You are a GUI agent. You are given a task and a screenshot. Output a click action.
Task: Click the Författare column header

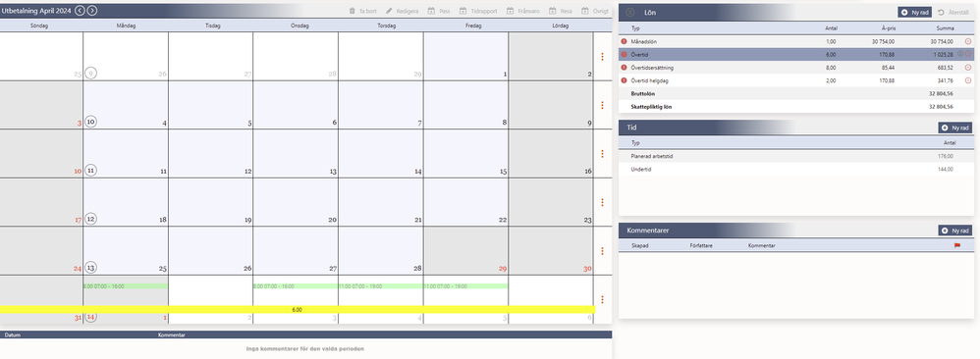click(700, 246)
